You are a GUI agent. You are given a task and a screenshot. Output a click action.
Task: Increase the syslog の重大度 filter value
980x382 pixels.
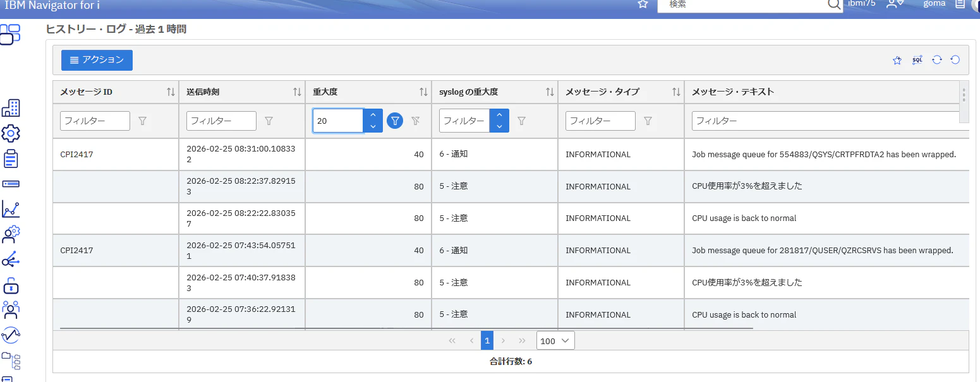[x=499, y=115]
